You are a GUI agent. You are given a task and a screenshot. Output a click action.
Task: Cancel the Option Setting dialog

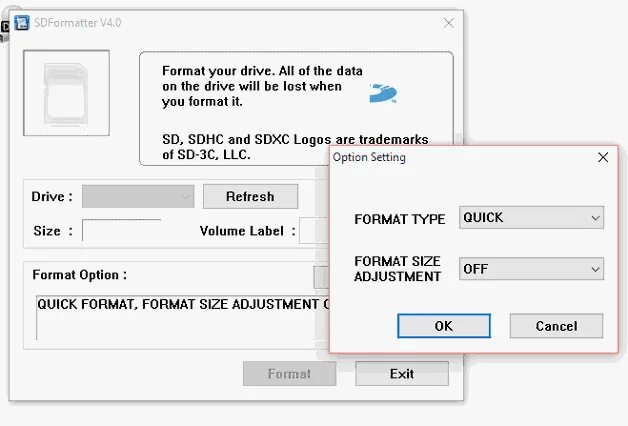pyautogui.click(x=556, y=326)
